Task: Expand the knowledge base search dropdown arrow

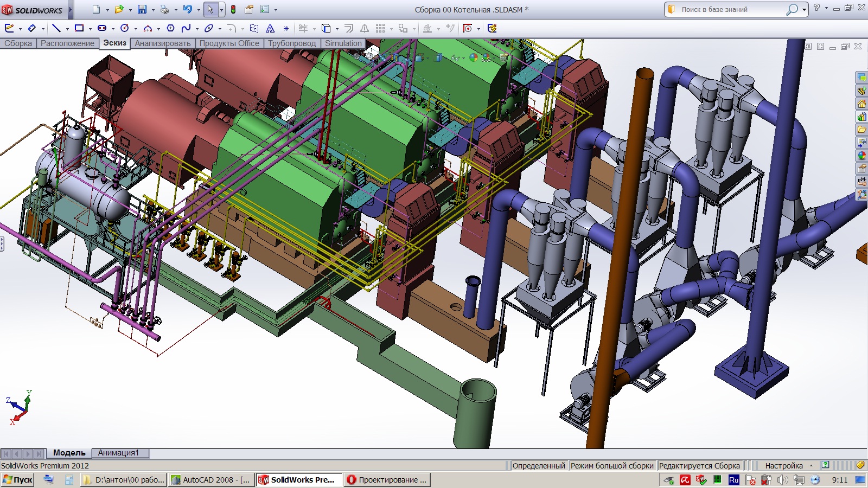Action: [x=804, y=10]
